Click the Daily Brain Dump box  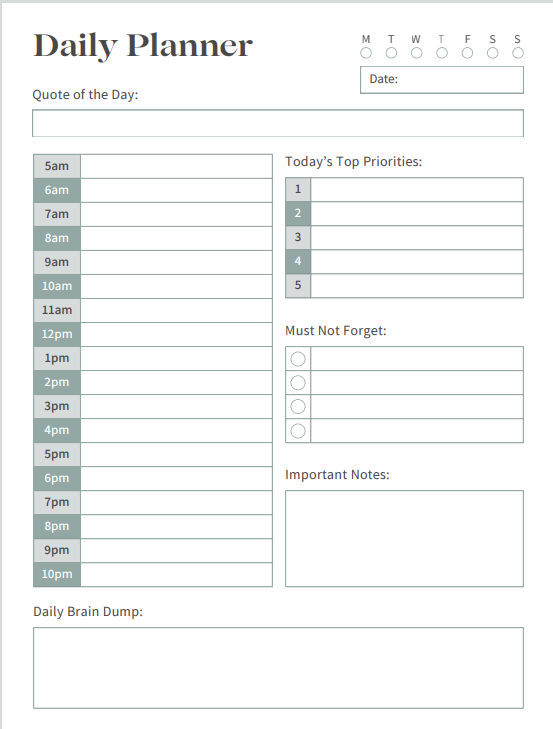click(278, 668)
